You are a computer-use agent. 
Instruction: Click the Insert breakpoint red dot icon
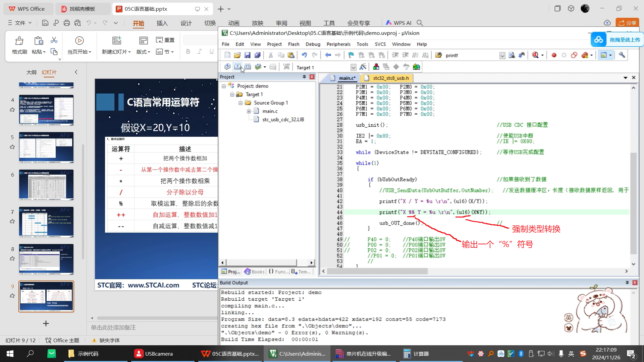[x=554, y=55]
